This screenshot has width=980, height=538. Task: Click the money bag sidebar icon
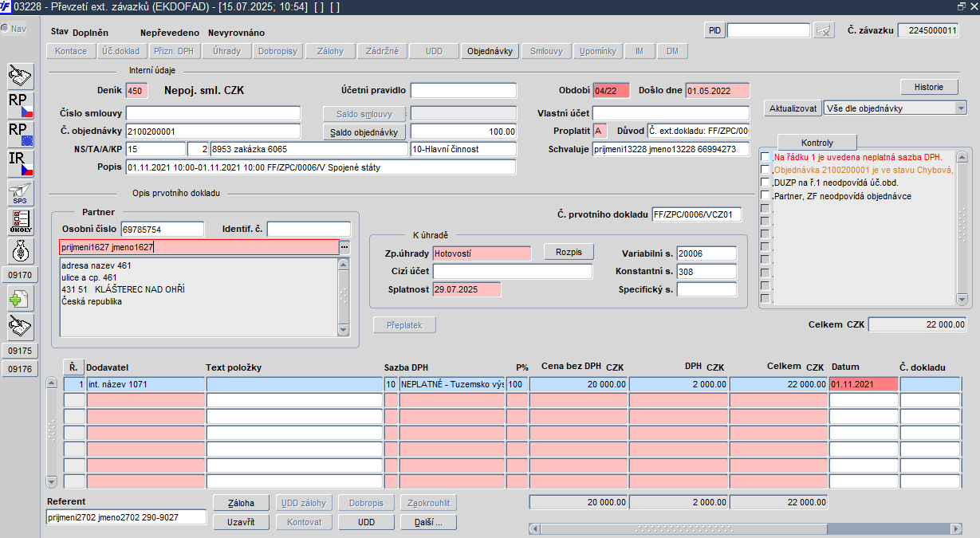[21, 250]
